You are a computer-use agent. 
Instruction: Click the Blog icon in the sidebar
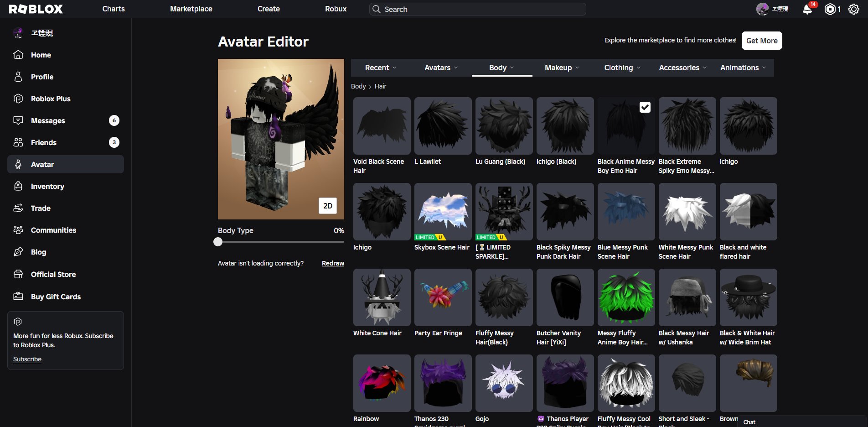[18, 252]
